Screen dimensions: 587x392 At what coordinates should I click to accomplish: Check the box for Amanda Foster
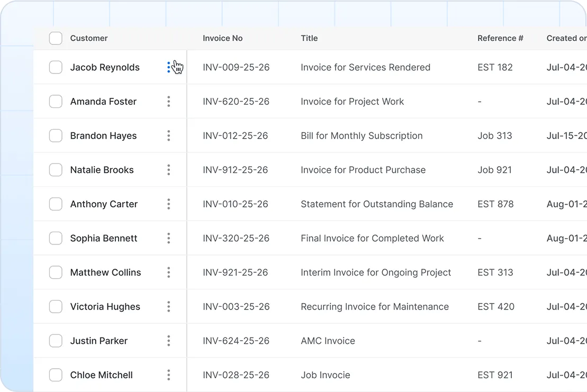56,102
